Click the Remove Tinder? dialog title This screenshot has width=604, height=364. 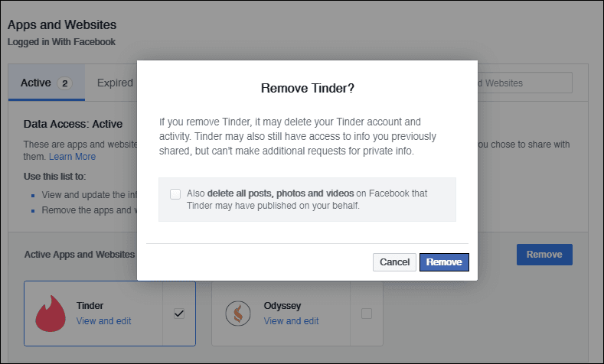[308, 88]
